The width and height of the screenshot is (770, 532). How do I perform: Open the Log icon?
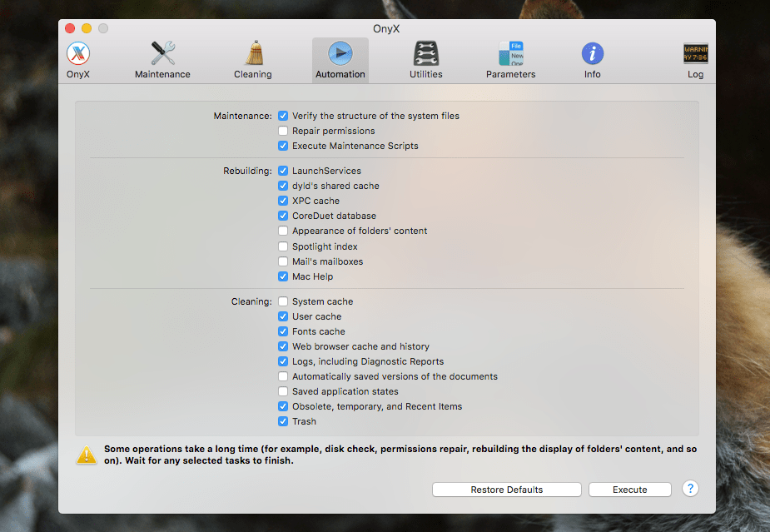695,53
